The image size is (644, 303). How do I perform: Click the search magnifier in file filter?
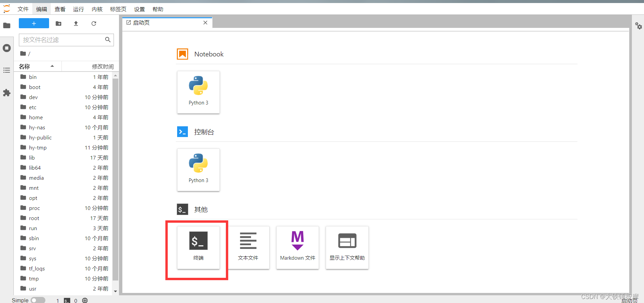(108, 40)
